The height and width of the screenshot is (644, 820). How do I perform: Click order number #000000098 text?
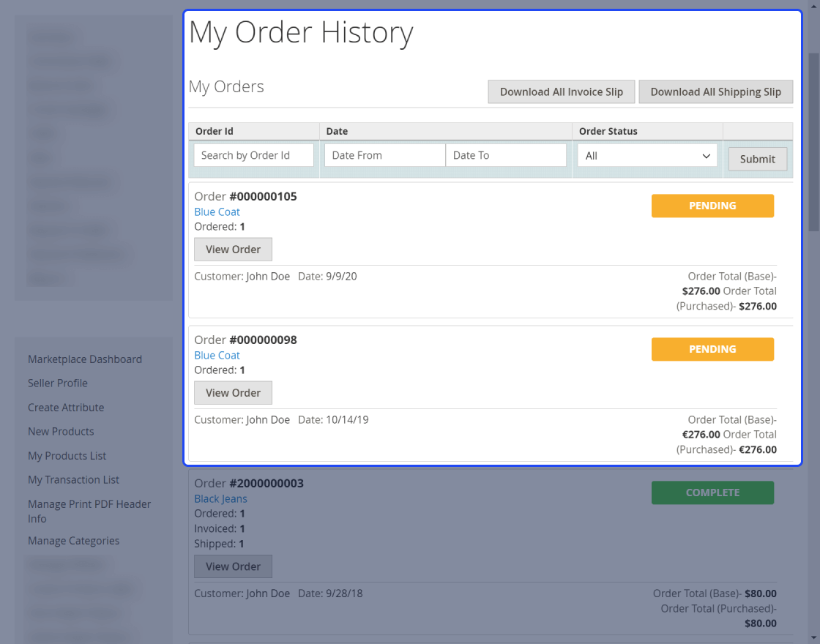tap(263, 340)
